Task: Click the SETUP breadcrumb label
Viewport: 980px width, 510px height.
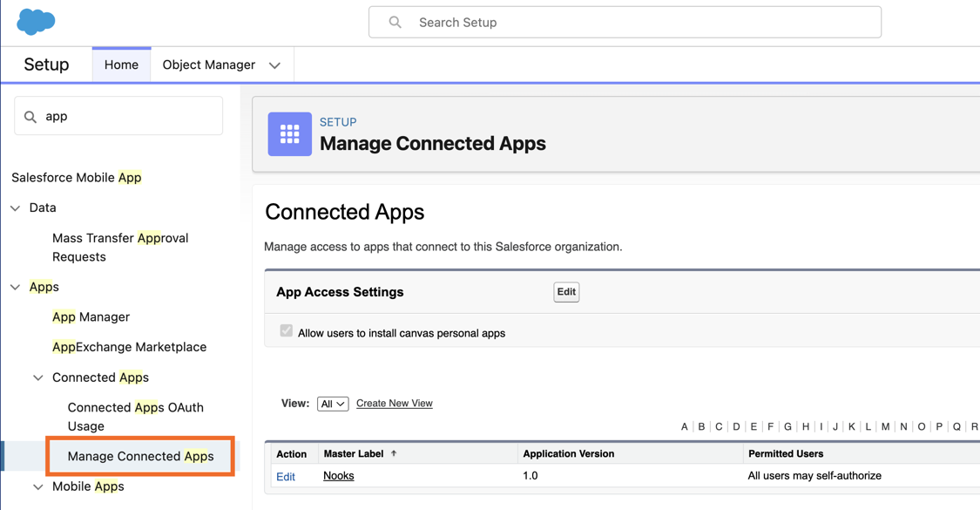Action: (338, 122)
